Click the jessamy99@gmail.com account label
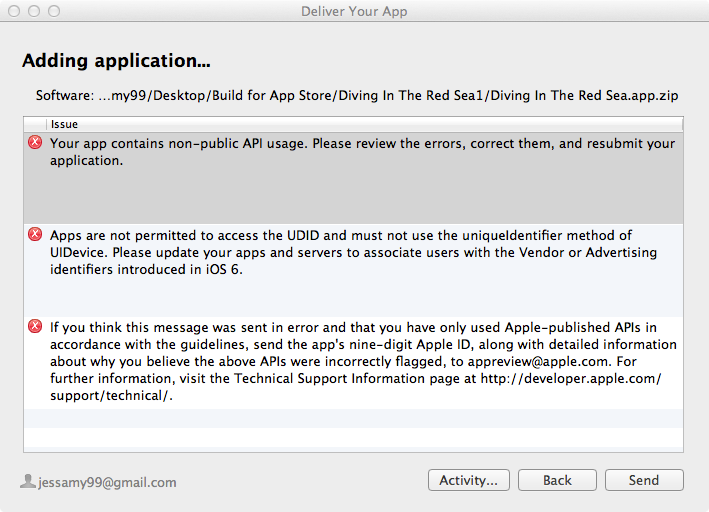 (107, 482)
